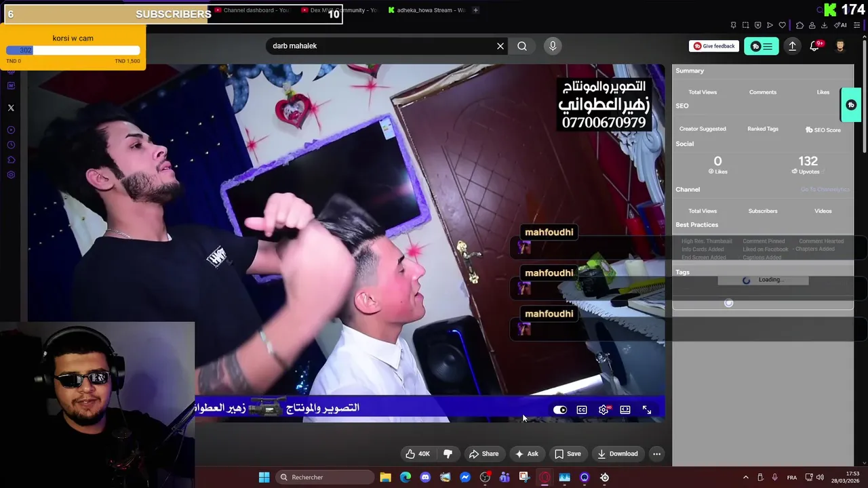Open the SEO Score item
The image size is (868, 488).
pyautogui.click(x=823, y=129)
